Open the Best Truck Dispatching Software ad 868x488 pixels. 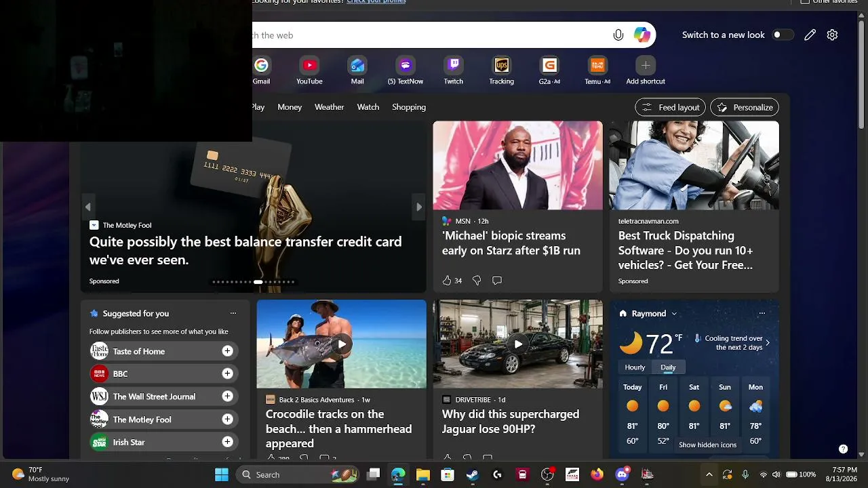pos(686,250)
